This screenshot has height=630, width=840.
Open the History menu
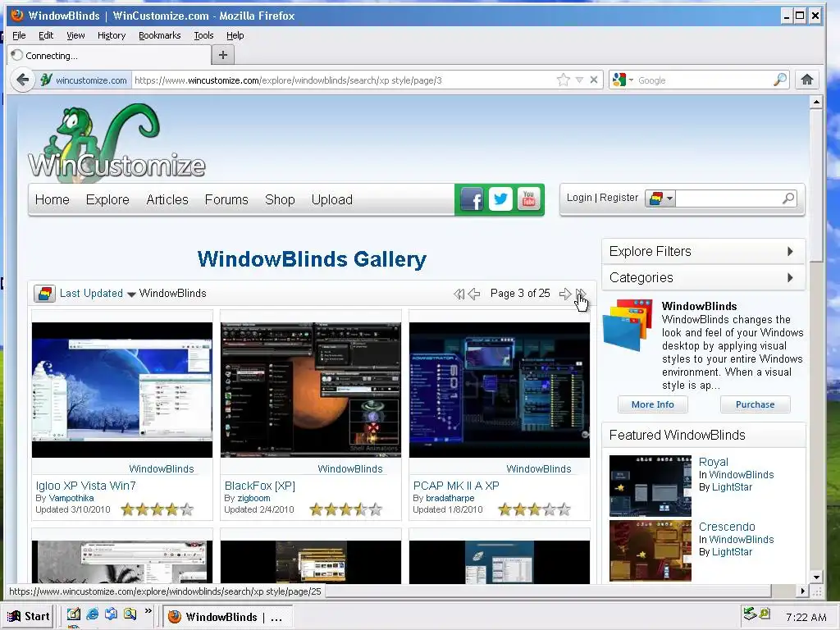pos(112,35)
